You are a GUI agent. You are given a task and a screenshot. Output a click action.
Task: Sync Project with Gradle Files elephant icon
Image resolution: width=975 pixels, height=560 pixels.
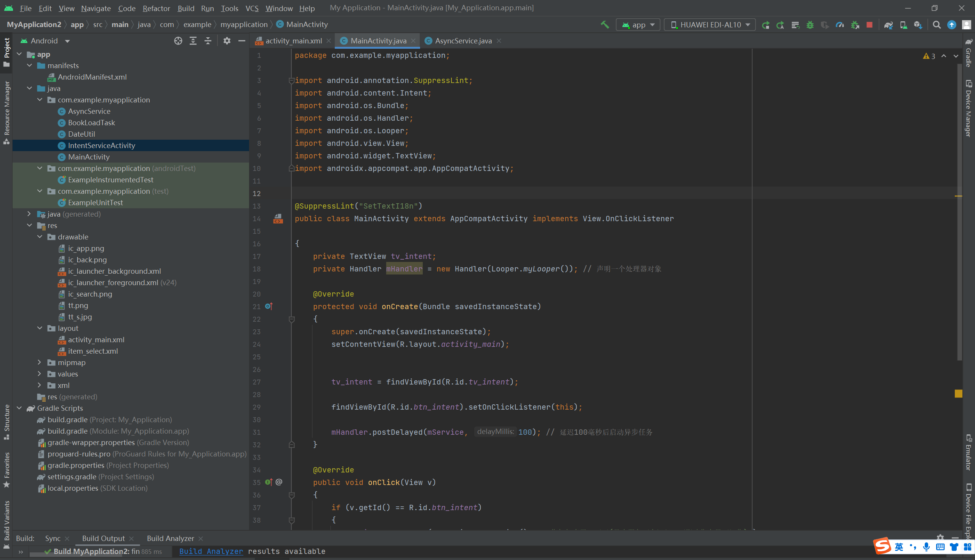888,25
